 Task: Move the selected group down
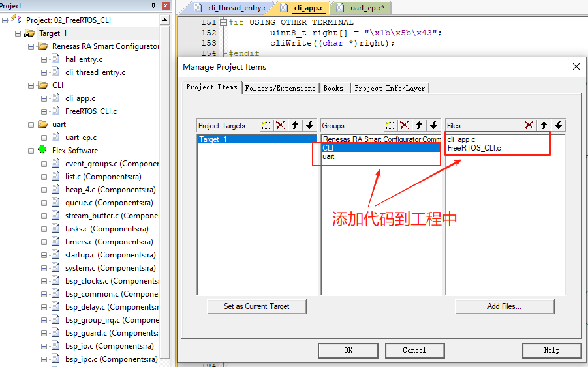pyautogui.click(x=434, y=125)
